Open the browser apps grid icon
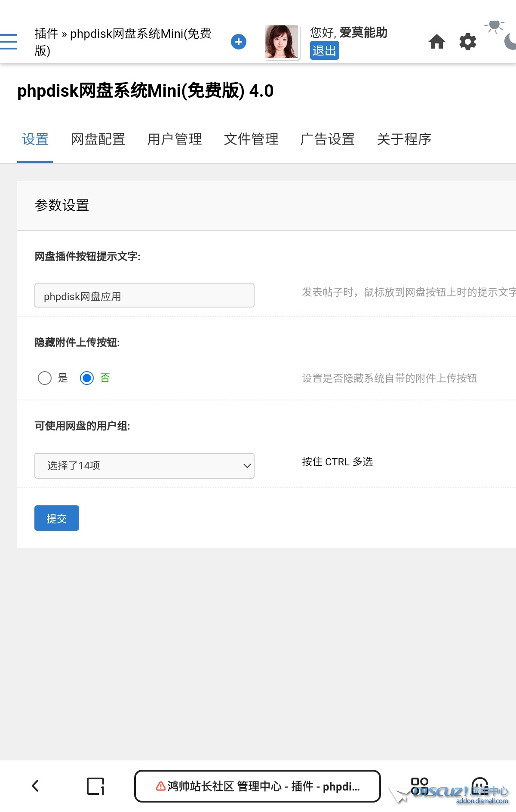 pyautogui.click(x=420, y=786)
